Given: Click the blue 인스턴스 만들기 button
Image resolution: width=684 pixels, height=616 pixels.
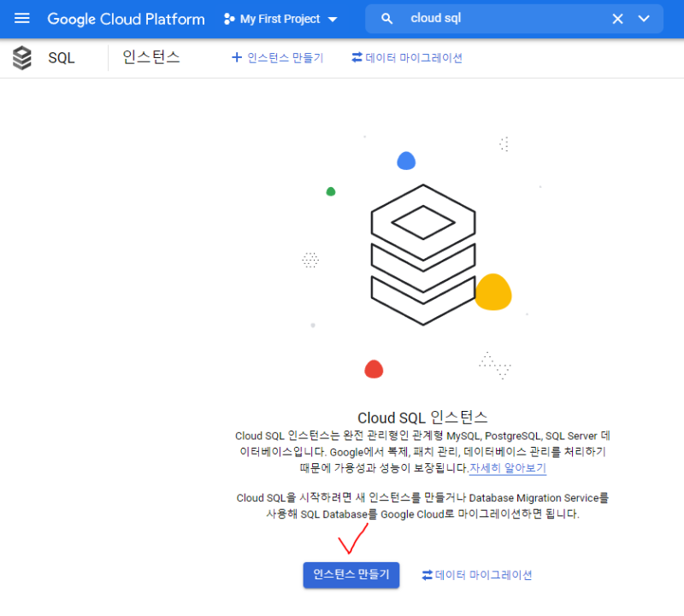Looking at the screenshot, I should point(351,575).
